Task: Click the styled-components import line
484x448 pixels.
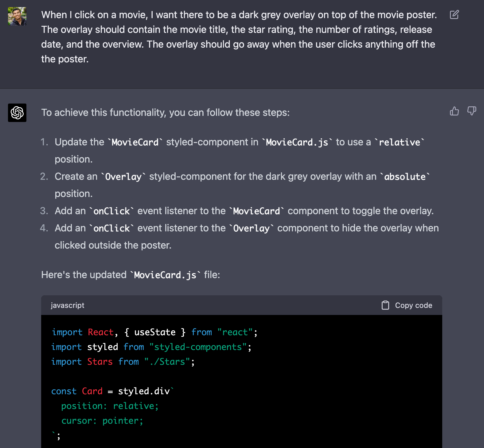Action: pyautogui.click(x=151, y=347)
